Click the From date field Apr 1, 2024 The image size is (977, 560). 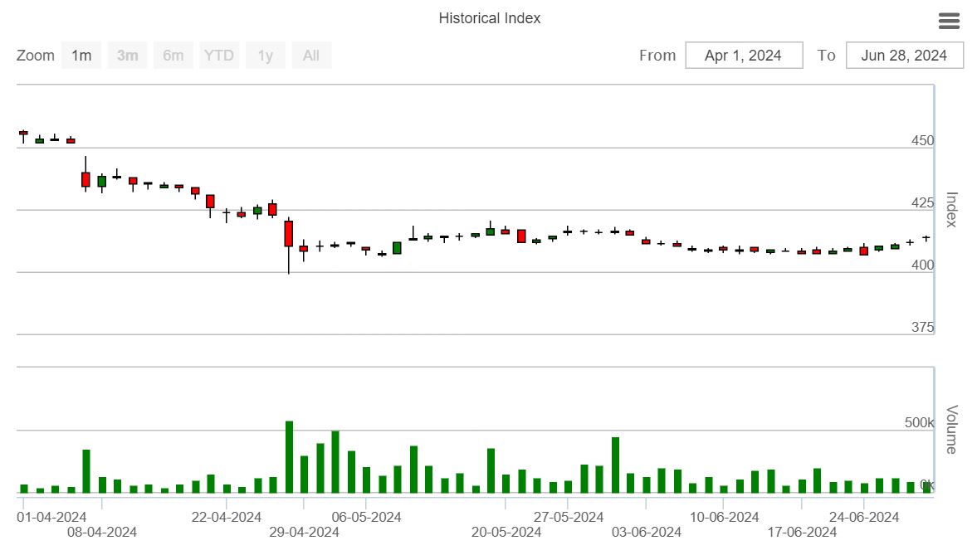click(743, 56)
